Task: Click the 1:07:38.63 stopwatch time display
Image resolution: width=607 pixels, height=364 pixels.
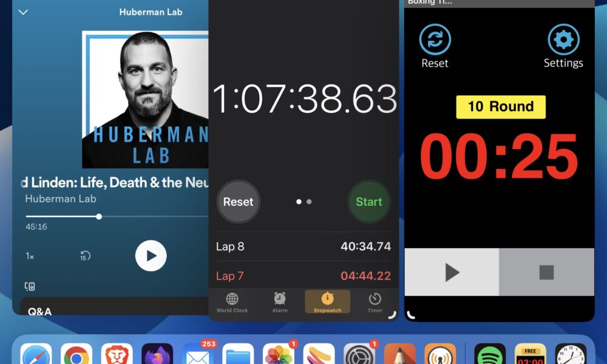Action: [305, 99]
